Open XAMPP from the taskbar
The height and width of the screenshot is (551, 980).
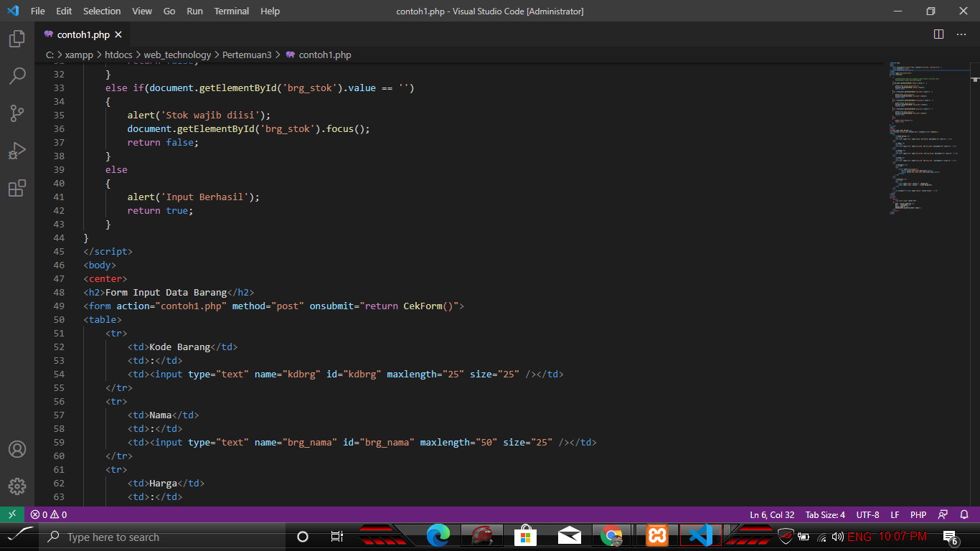656,536
